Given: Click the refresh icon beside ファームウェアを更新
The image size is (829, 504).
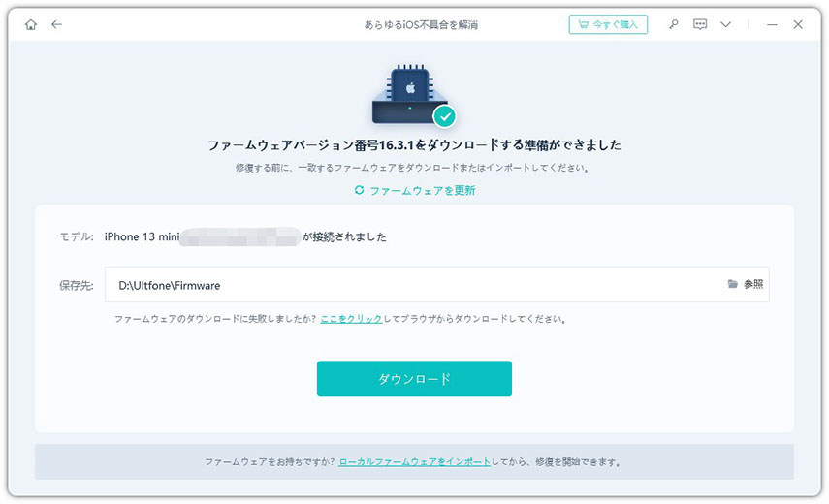Looking at the screenshot, I should point(360,190).
